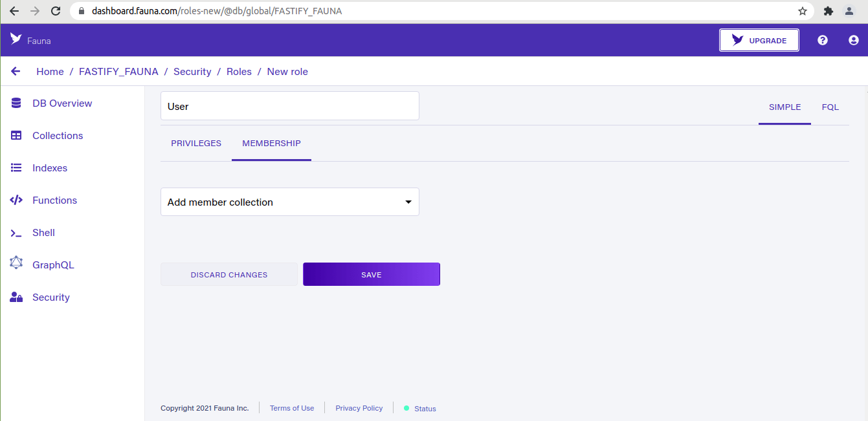Click the Indexes list icon
The height and width of the screenshot is (421, 868).
[16, 168]
